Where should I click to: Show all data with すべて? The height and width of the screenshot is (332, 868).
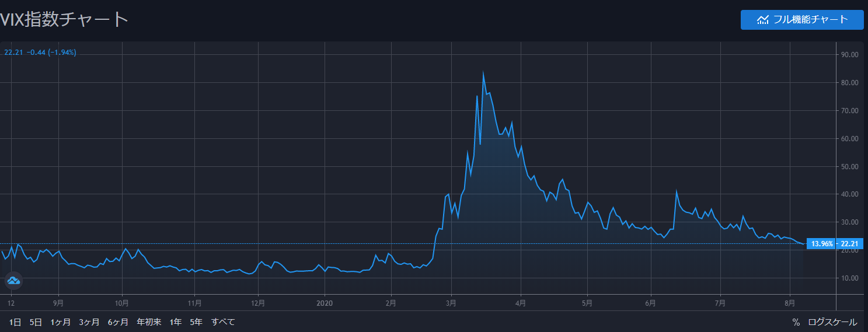click(x=223, y=322)
